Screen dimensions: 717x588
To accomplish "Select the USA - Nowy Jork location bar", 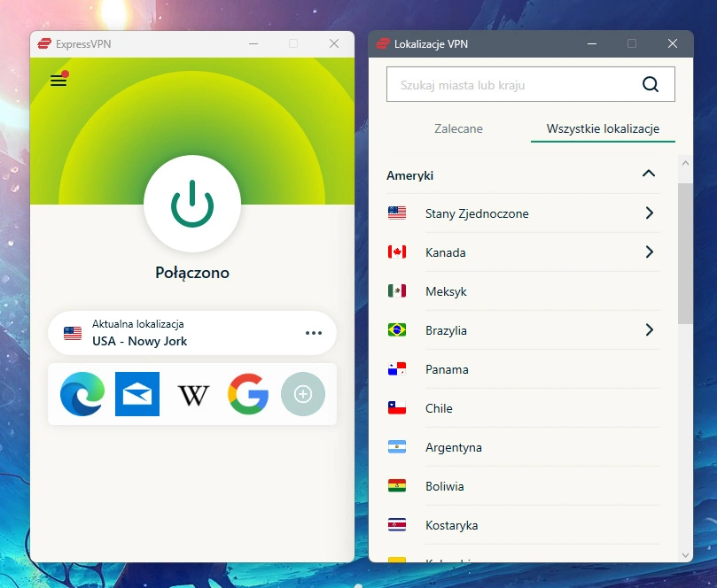I will click(x=192, y=333).
